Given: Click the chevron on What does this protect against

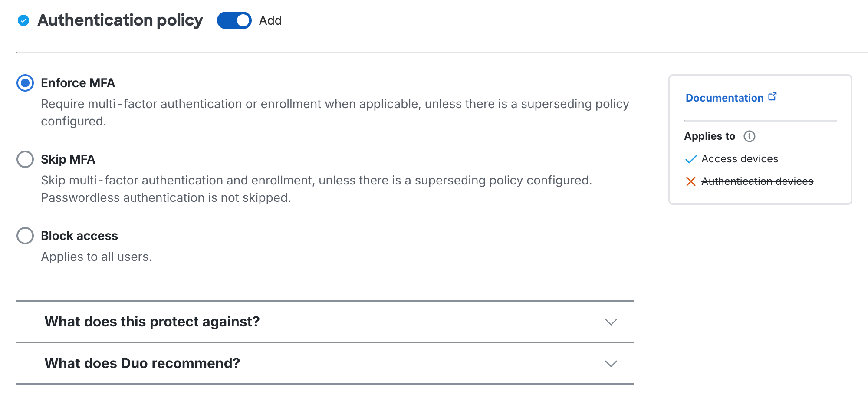Looking at the screenshot, I should tap(611, 322).
